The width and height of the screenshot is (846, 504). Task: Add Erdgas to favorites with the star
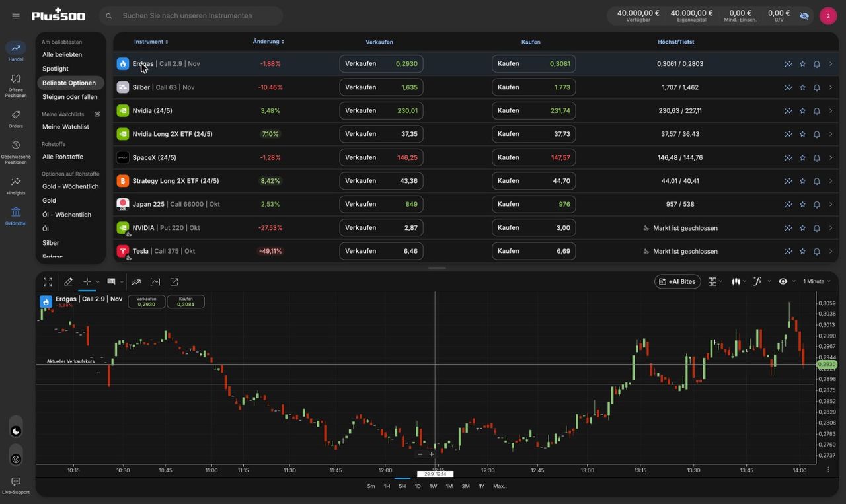[802, 64]
